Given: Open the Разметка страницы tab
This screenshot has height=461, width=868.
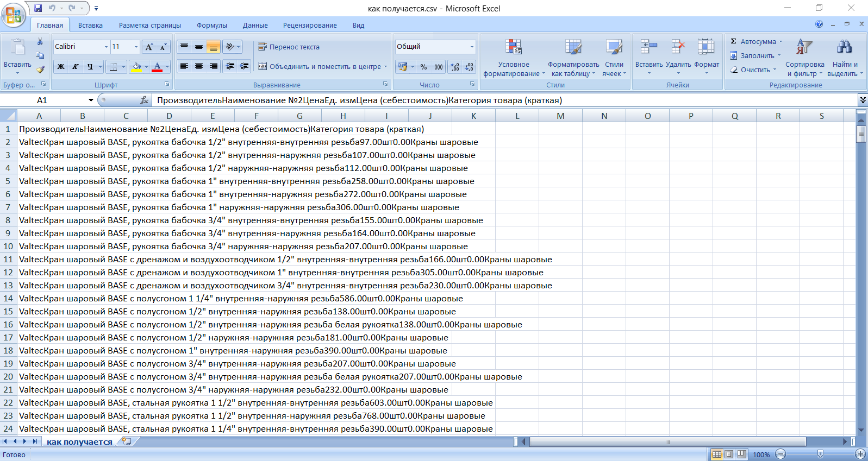Looking at the screenshot, I should [150, 25].
